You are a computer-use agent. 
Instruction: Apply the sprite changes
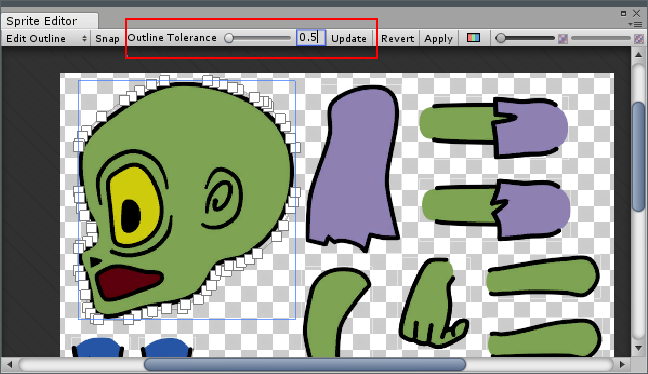point(438,38)
